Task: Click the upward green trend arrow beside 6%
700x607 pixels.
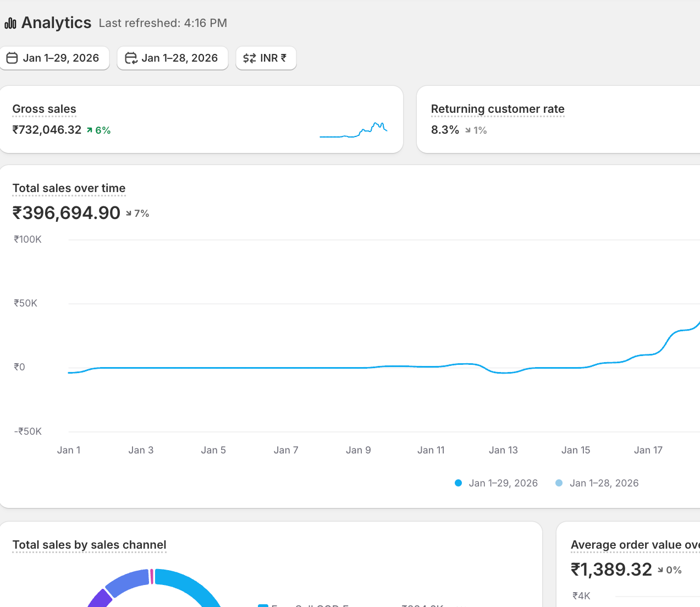Action: pyautogui.click(x=91, y=130)
